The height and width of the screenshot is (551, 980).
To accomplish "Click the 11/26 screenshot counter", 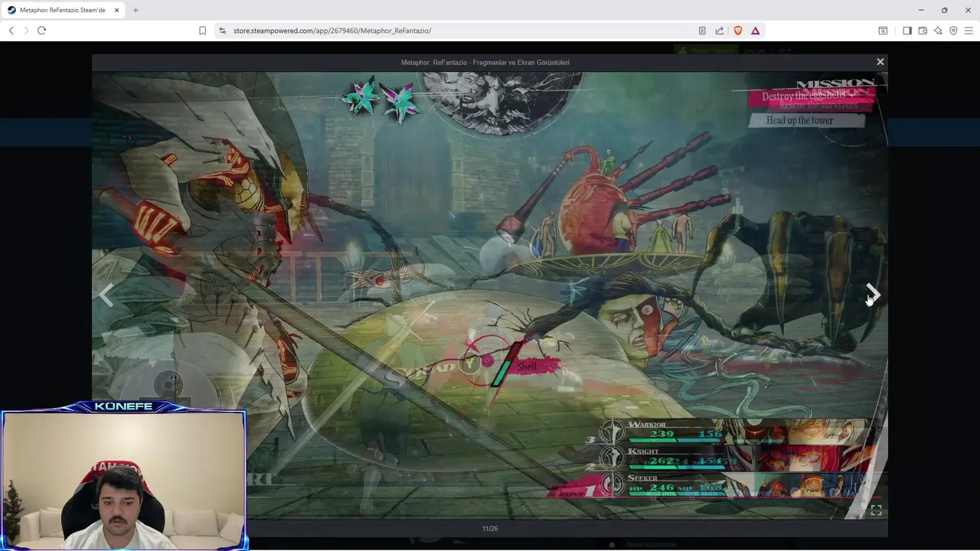I will [490, 529].
